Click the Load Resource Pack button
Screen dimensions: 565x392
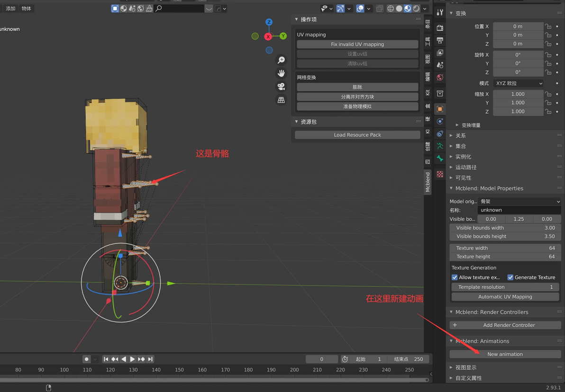click(x=357, y=135)
